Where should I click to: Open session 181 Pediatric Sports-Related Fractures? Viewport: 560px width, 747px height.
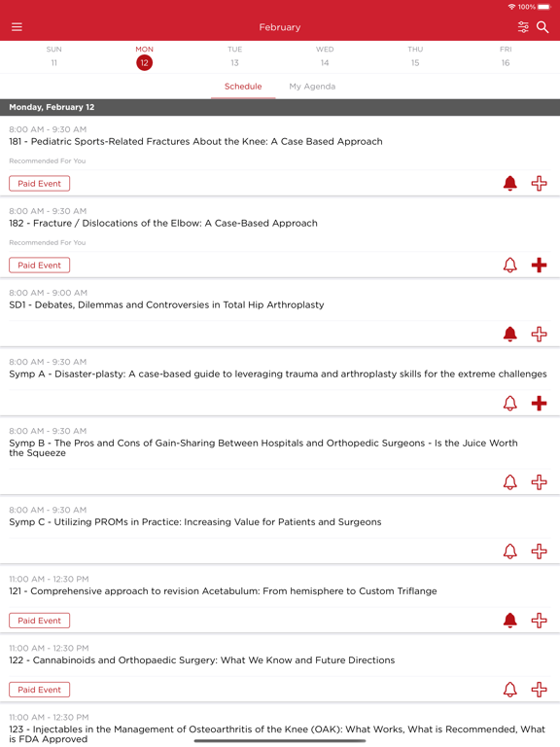195,141
